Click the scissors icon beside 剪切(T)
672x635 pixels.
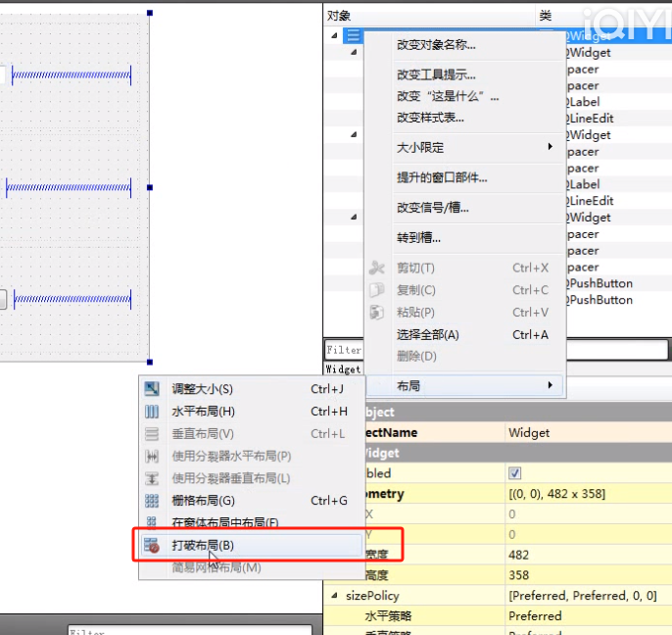point(377,268)
